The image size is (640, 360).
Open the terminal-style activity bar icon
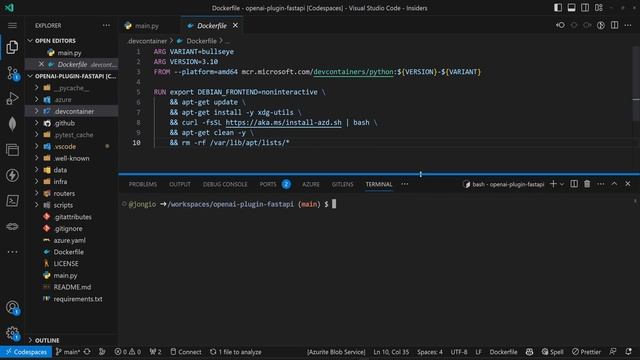pos(12,201)
